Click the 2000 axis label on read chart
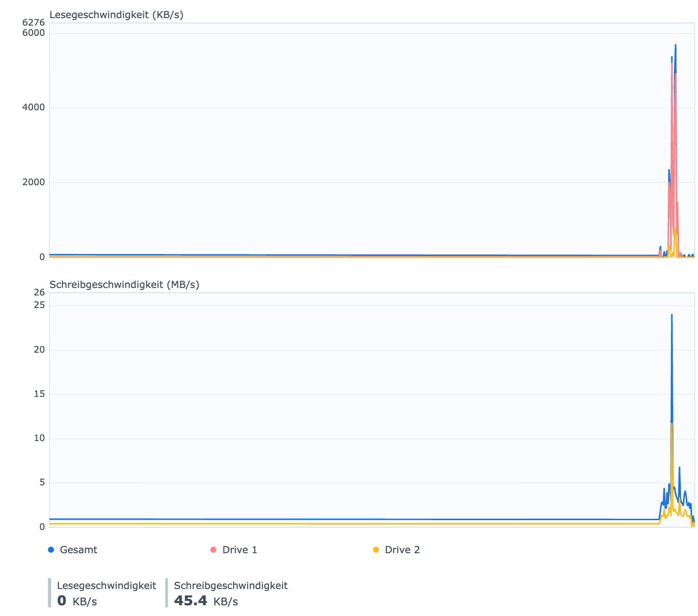Screen dimensions: 698x616 tap(34, 182)
